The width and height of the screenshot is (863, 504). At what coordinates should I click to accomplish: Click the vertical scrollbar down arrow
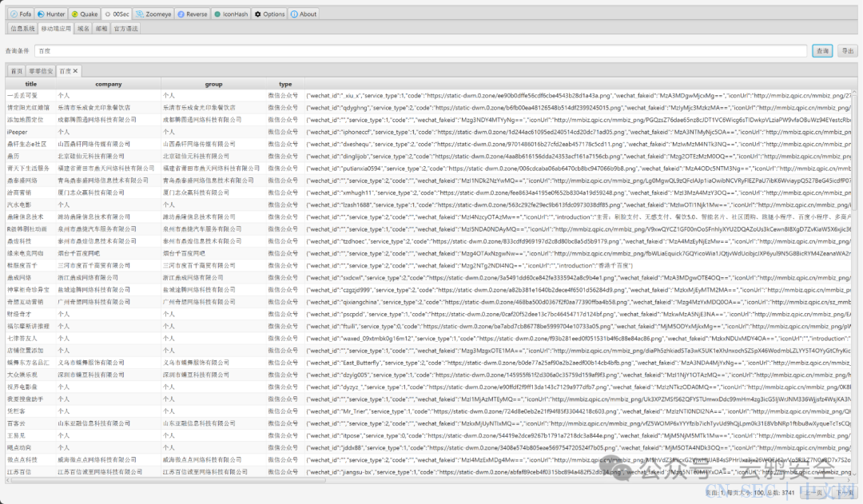[854, 473]
